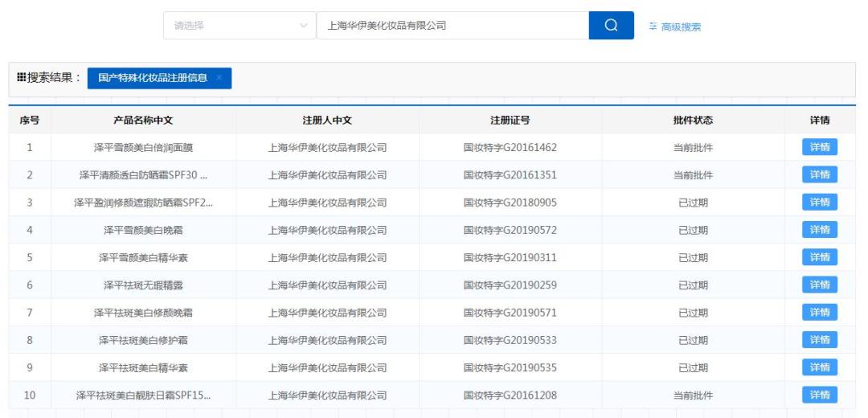Click the advanced search filter icon
This screenshot has height=418, width=868.
tap(653, 26)
